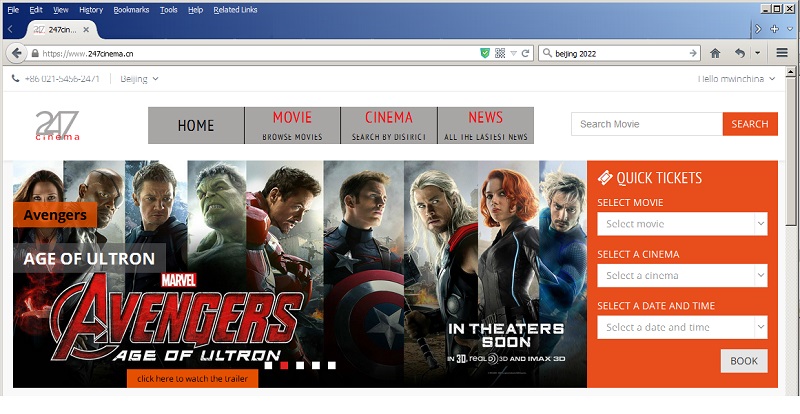The width and height of the screenshot is (800, 414).
Task: Go to browser home page icon
Action: [715, 53]
